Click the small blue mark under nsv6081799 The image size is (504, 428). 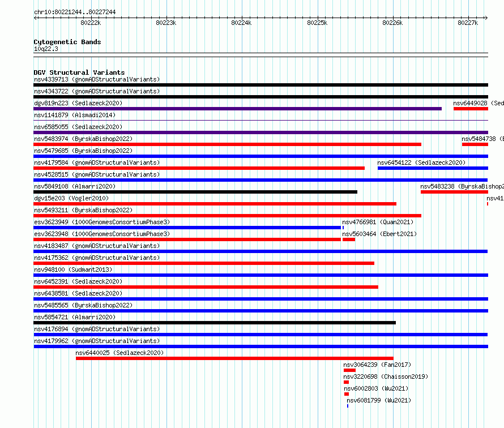tap(348, 406)
